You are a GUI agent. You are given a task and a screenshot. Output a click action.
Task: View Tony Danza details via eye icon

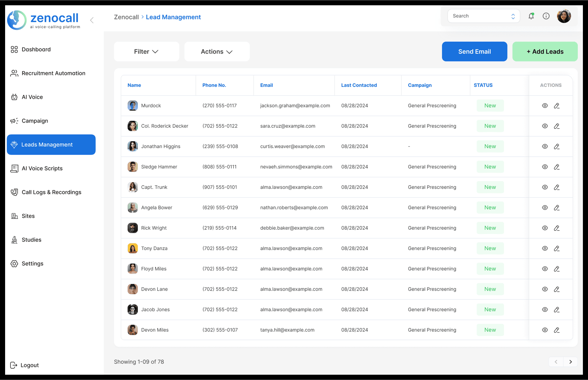click(x=545, y=248)
